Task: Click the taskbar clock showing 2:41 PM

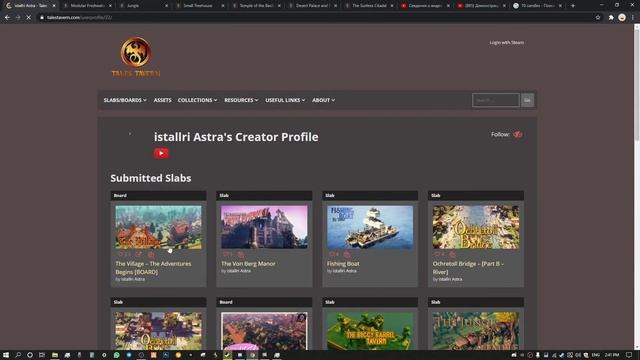Action: (x=612, y=355)
